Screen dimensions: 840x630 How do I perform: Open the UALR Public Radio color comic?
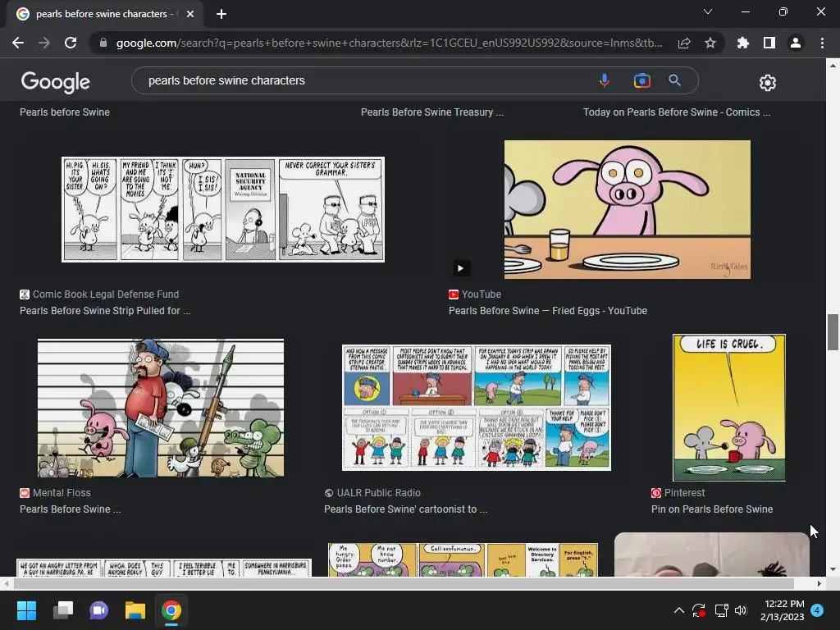(x=477, y=408)
